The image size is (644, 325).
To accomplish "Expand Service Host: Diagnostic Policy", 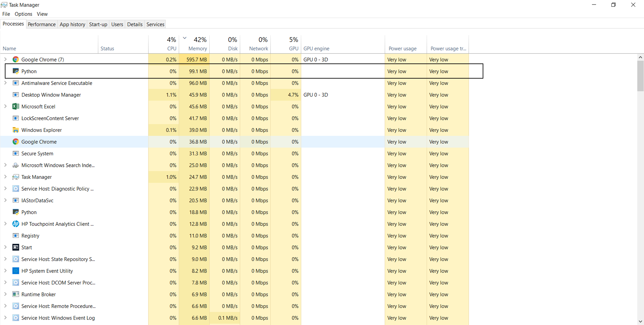I will coord(5,188).
